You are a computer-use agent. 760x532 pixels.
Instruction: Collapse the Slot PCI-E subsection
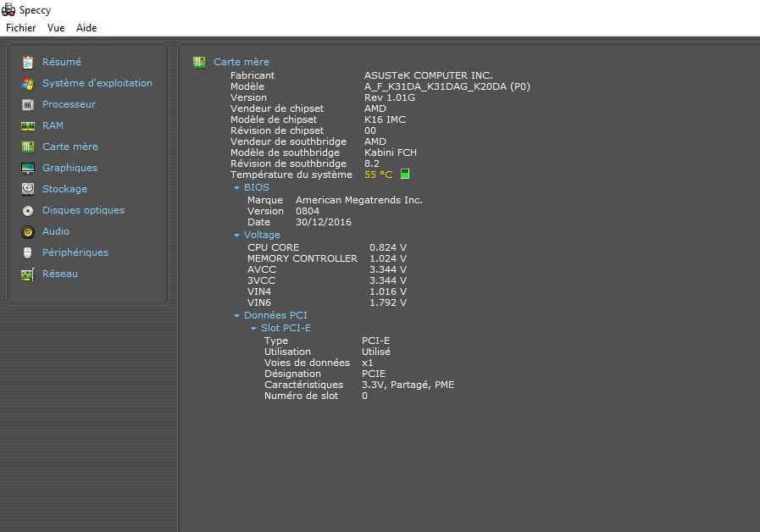coord(253,328)
